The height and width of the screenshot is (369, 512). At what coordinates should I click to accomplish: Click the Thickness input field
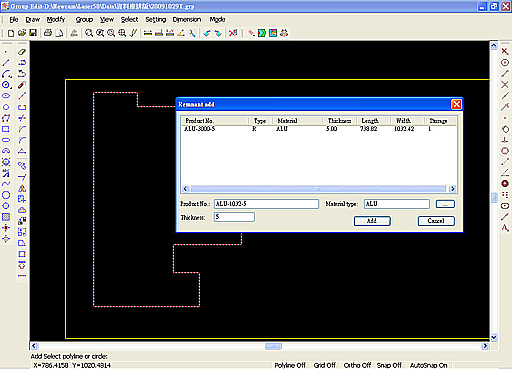point(234,217)
